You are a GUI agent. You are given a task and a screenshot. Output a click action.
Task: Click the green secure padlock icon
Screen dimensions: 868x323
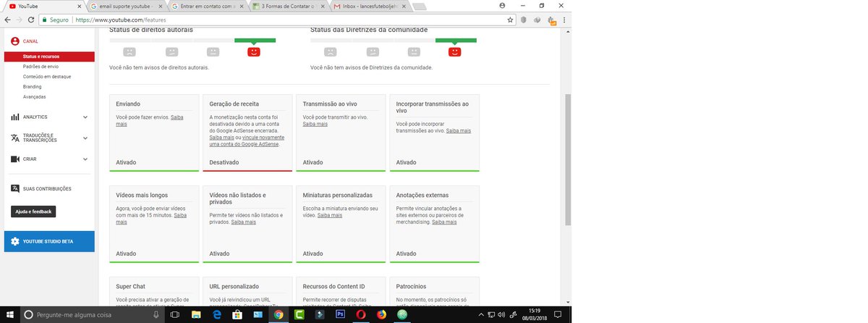pyautogui.click(x=45, y=20)
